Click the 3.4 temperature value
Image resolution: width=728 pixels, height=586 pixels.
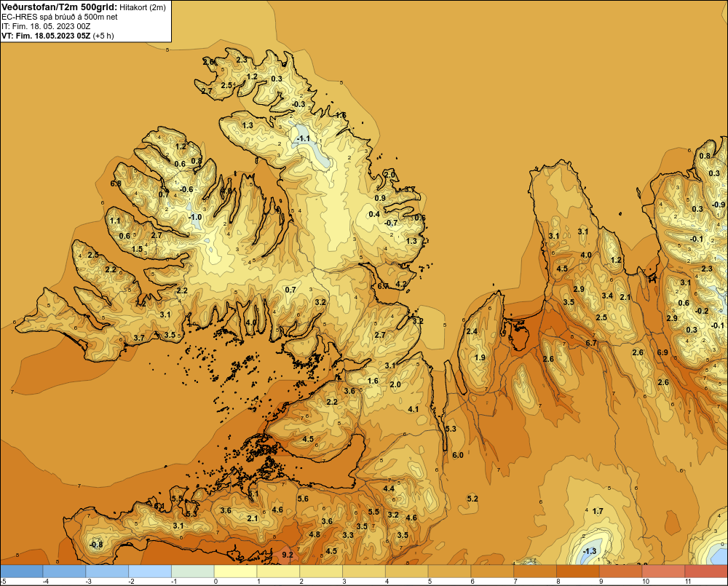pos(607,296)
